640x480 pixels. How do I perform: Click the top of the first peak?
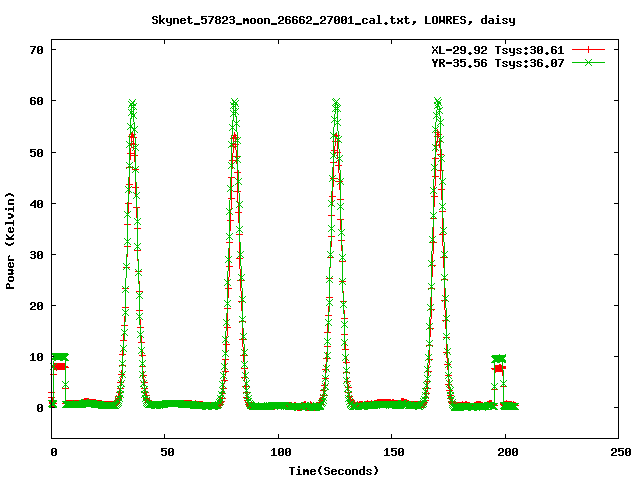click(x=132, y=103)
